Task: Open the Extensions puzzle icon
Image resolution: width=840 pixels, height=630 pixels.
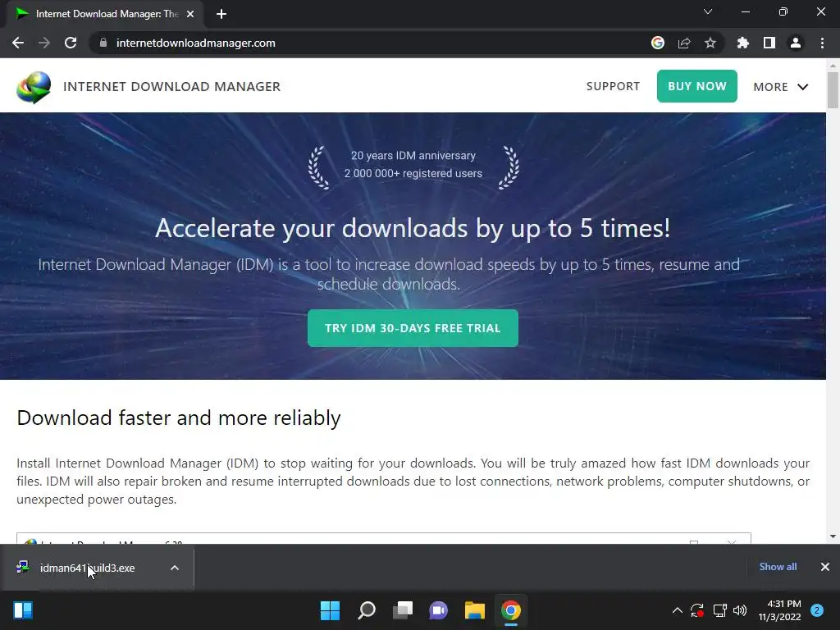Action: pyautogui.click(x=742, y=43)
